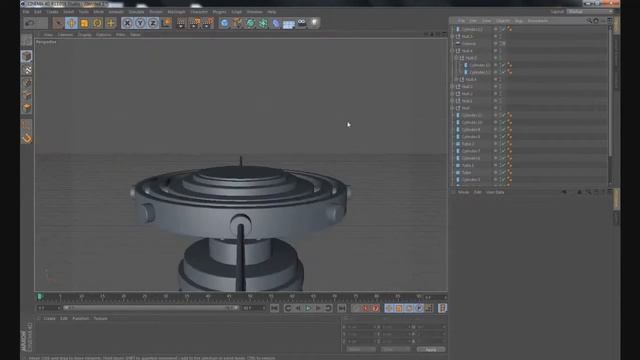
Task: Click the green playhead at frame zero
Action: tap(40, 296)
